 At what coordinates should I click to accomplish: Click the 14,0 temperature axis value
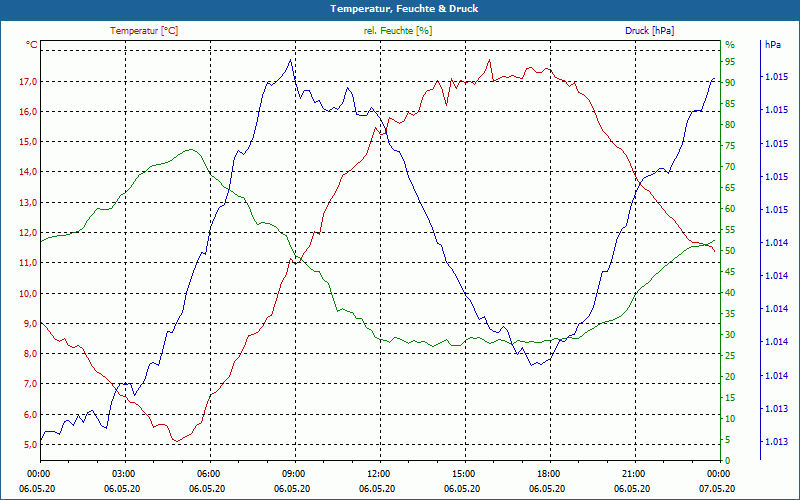coord(28,172)
